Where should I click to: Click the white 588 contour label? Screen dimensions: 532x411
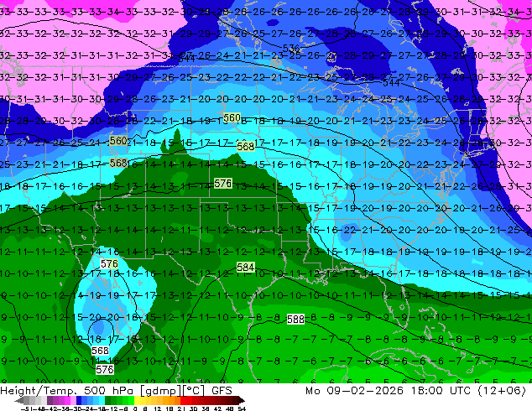(295, 319)
